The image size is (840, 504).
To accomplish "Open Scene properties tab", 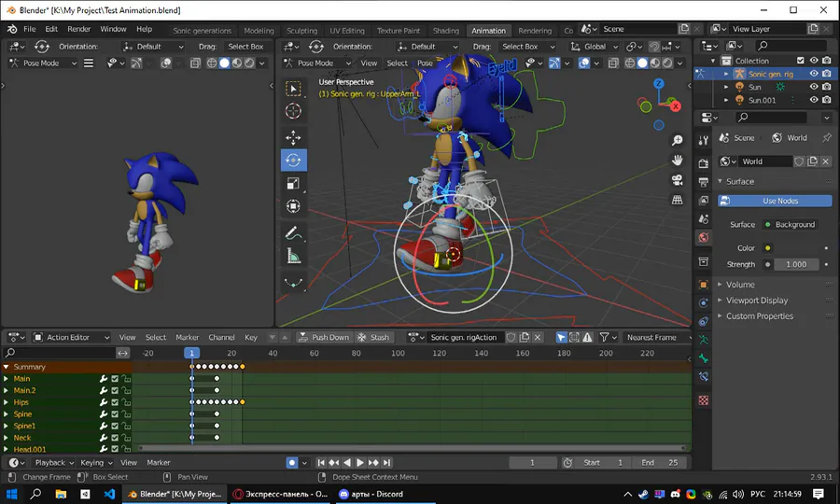I will pos(704,219).
